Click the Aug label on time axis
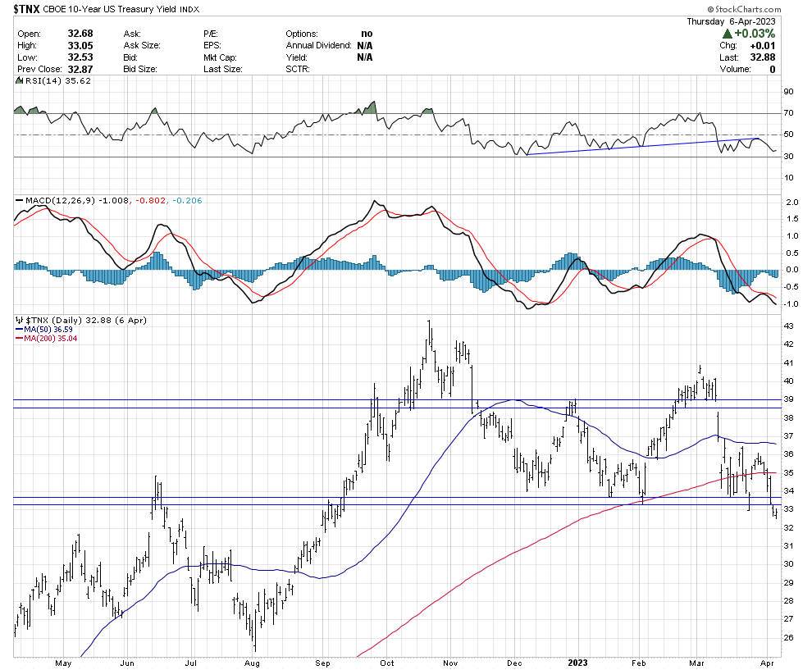The image size is (812, 670). click(x=252, y=663)
